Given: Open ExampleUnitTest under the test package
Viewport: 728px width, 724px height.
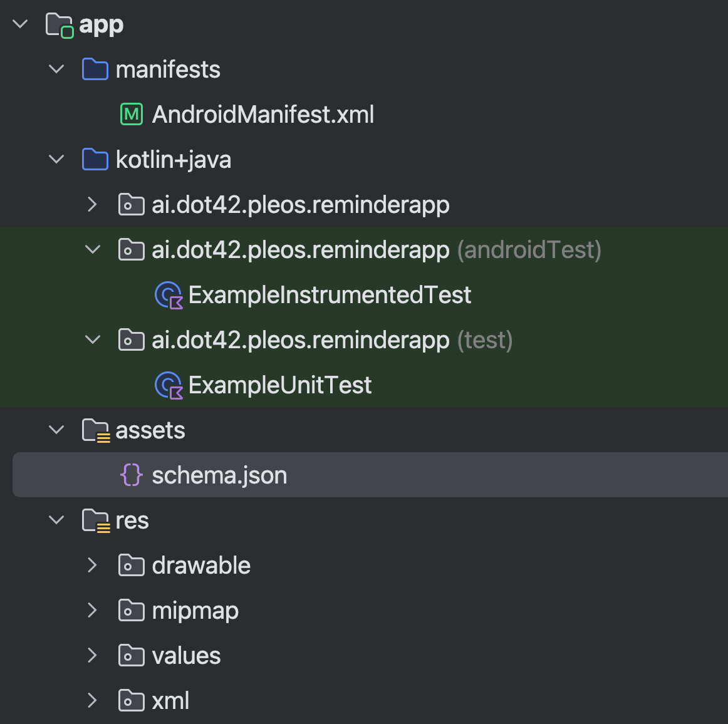Looking at the screenshot, I should click(x=280, y=385).
